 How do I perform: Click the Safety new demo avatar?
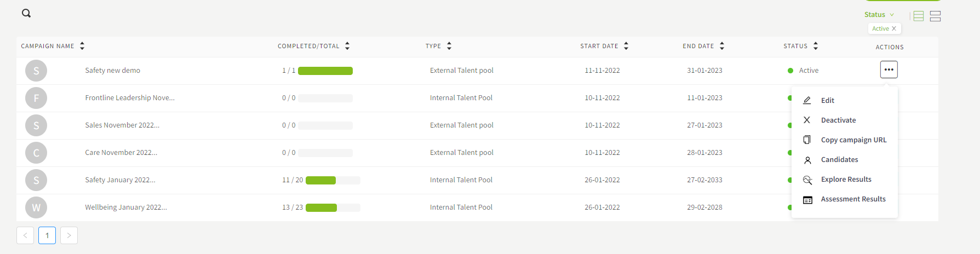click(36, 71)
